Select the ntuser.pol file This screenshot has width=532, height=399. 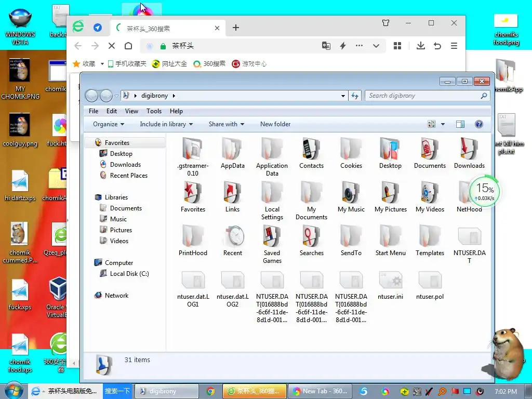430,285
